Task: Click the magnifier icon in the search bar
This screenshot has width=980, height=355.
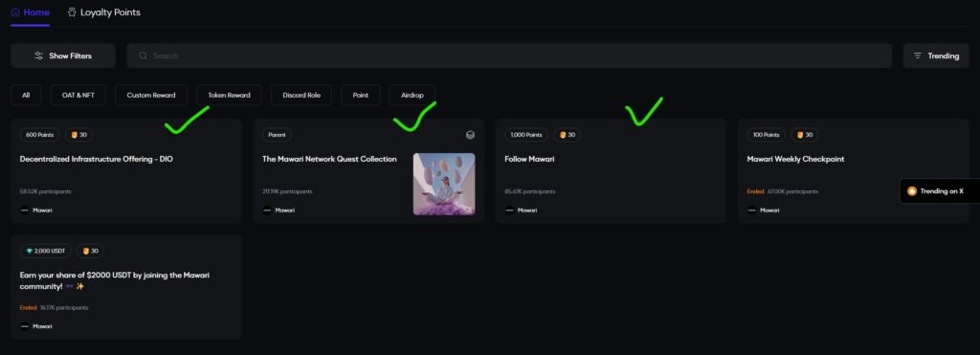Action: pos(144,55)
